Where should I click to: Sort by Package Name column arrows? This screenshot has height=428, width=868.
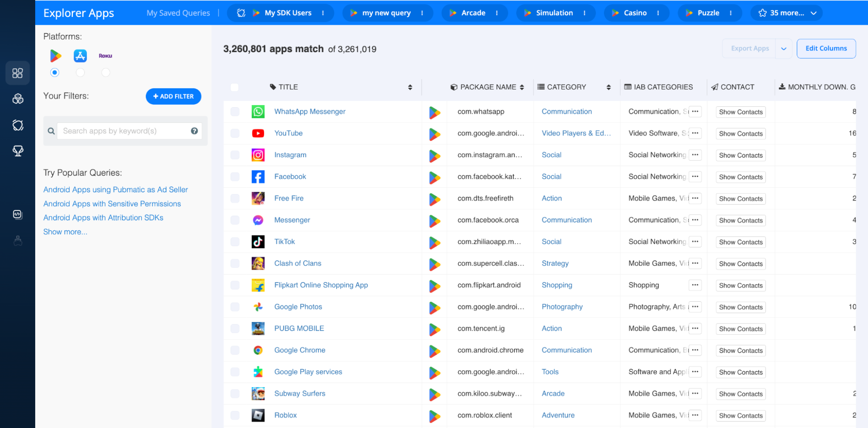pyautogui.click(x=522, y=87)
